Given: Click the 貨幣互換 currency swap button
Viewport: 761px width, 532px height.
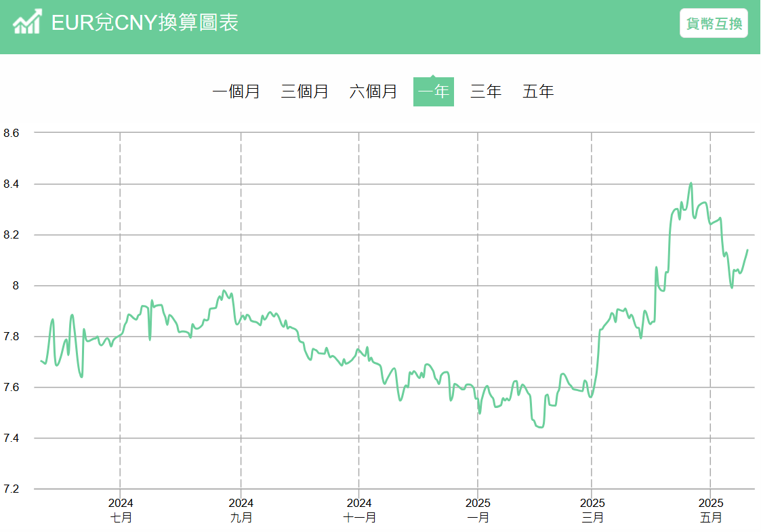Looking at the screenshot, I should pyautogui.click(x=714, y=23).
